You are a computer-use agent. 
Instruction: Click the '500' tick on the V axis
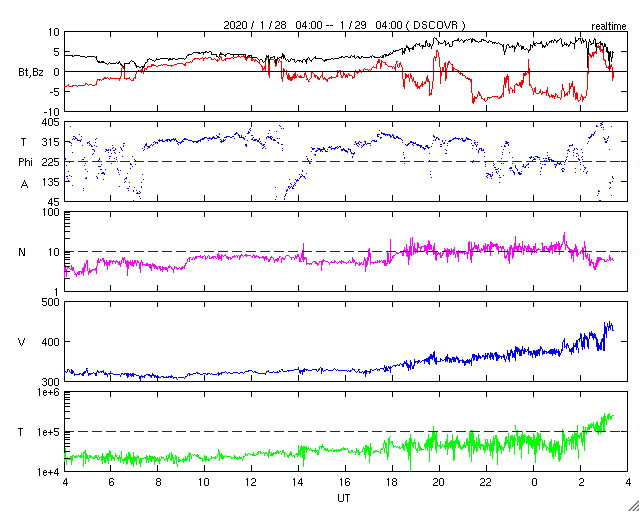click(x=52, y=303)
